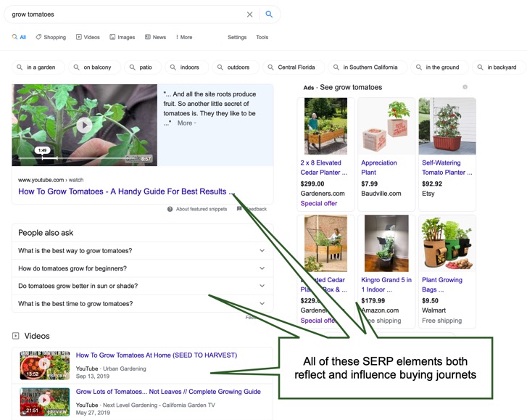Image resolution: width=527 pixels, height=420 pixels.
Task: Open 'How To Grow Tomatoes At Home (SEED TO HARVEST)'
Action: tap(157, 355)
